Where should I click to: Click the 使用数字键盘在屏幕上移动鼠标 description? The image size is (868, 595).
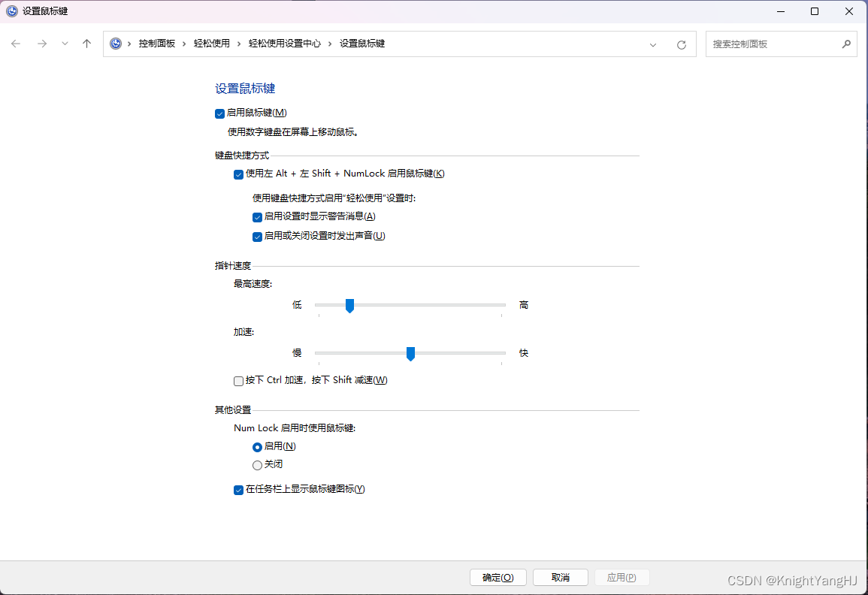click(293, 132)
